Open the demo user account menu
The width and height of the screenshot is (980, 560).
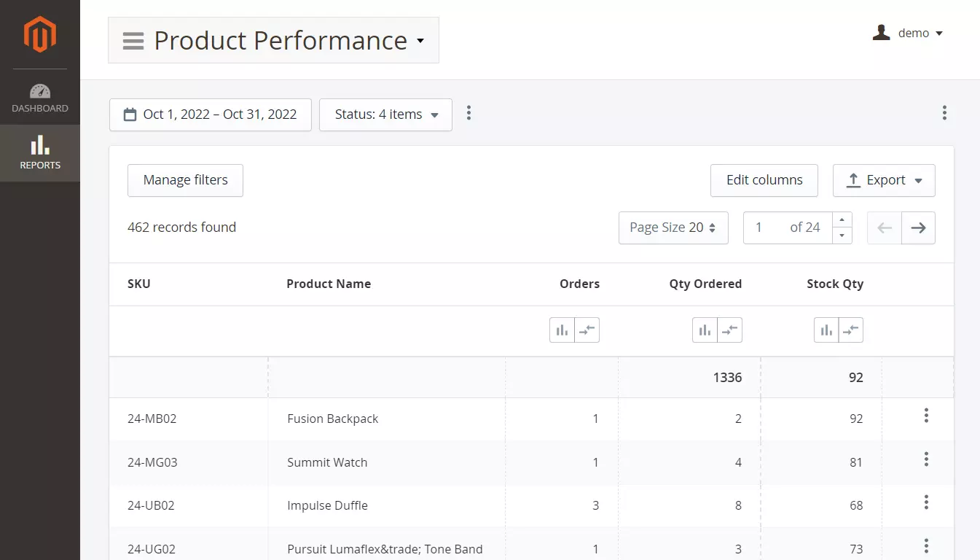click(x=908, y=33)
